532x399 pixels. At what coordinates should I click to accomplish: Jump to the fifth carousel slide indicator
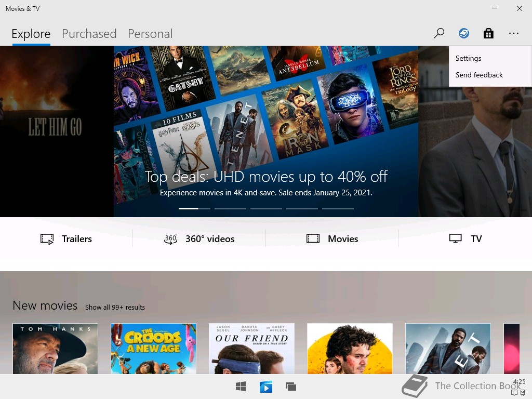click(338, 208)
